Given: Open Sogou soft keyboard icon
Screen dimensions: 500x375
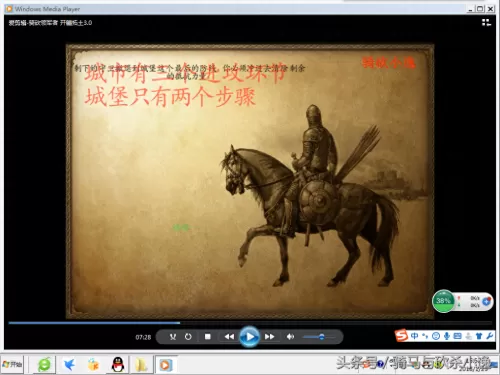Looking at the screenshot, I should (457, 336).
